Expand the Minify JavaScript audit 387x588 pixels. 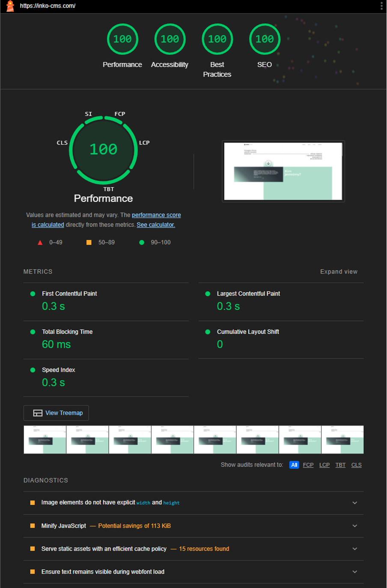click(x=354, y=526)
